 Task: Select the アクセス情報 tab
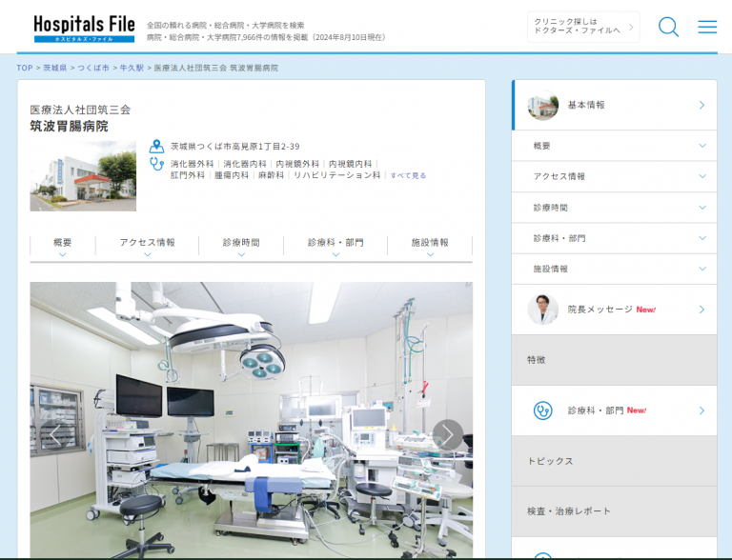[147, 246]
